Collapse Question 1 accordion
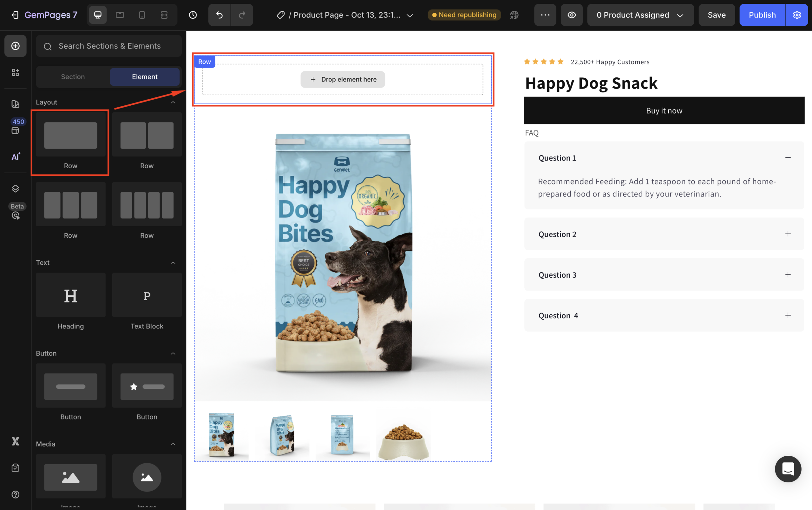This screenshot has width=812, height=510. pos(788,157)
